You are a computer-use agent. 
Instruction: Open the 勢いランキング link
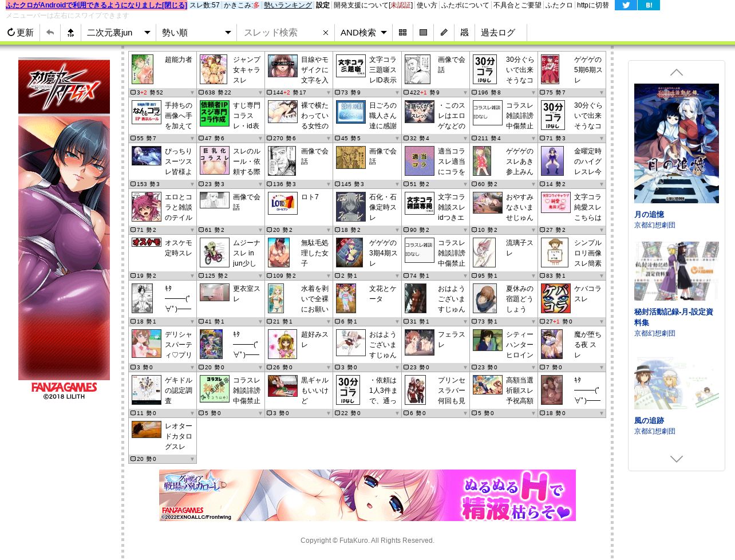click(x=288, y=5)
